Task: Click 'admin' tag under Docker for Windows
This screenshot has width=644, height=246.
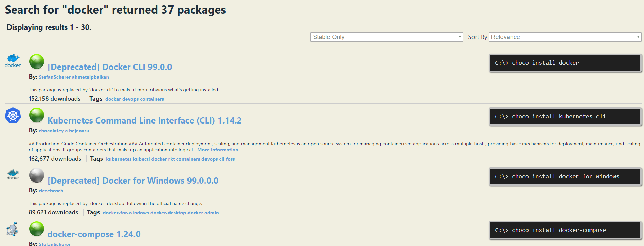Action: pos(212,213)
